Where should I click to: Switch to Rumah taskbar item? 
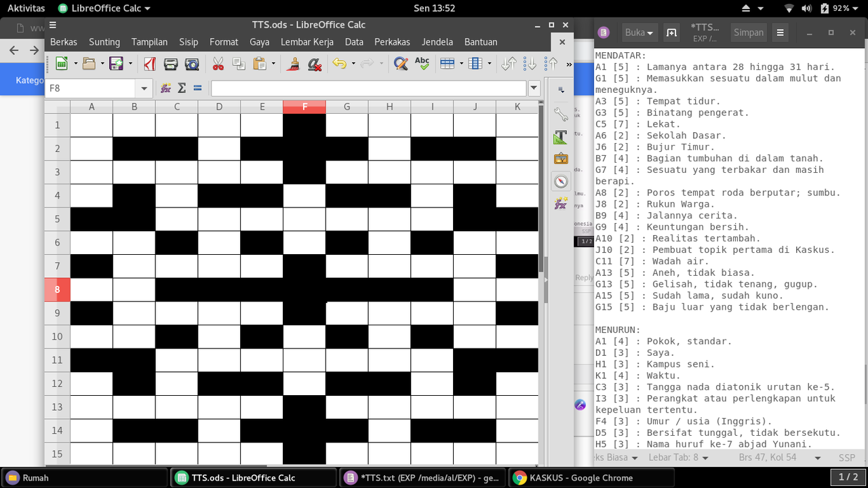[x=84, y=478]
